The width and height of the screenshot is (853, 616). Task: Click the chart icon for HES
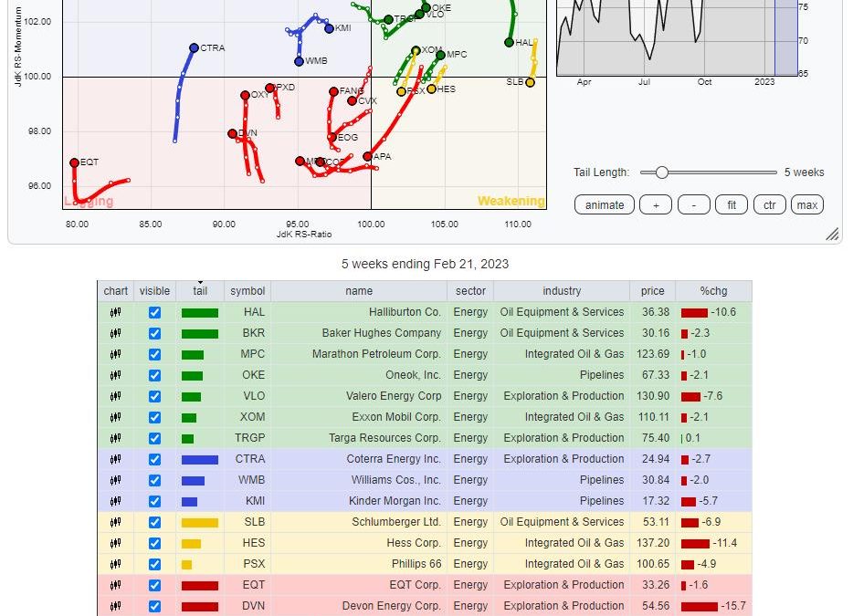115,543
